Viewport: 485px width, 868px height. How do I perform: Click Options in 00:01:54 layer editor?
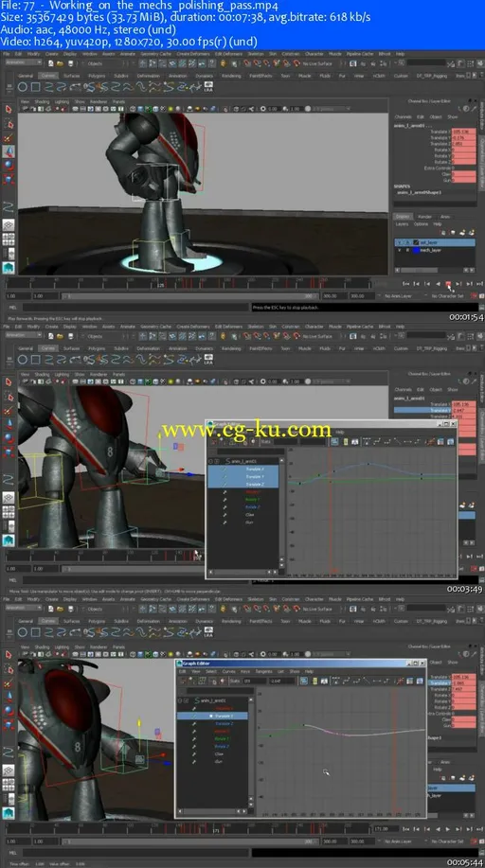pyautogui.click(x=421, y=224)
